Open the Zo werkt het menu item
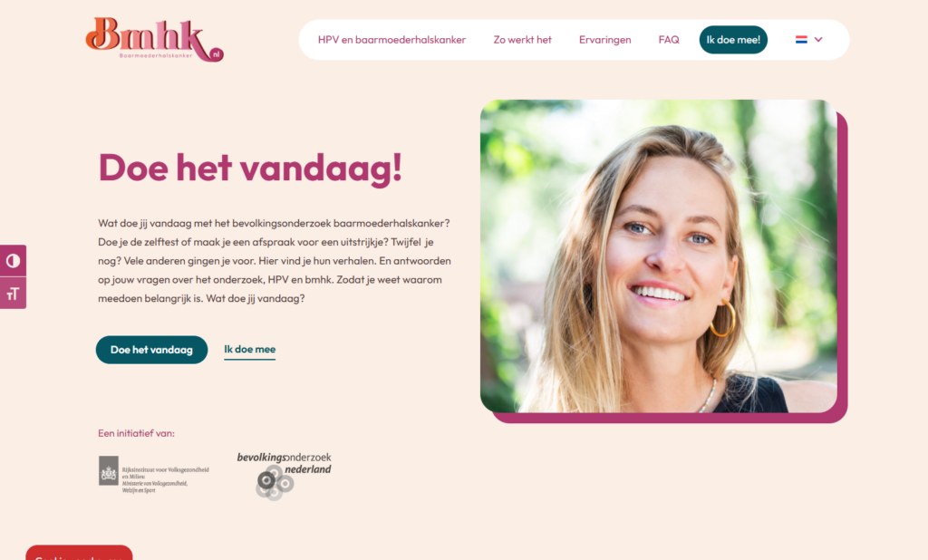The width and height of the screenshot is (928, 560). tap(523, 40)
